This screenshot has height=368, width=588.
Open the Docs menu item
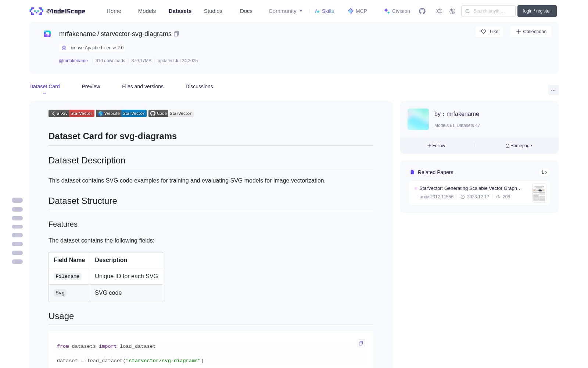tap(246, 11)
